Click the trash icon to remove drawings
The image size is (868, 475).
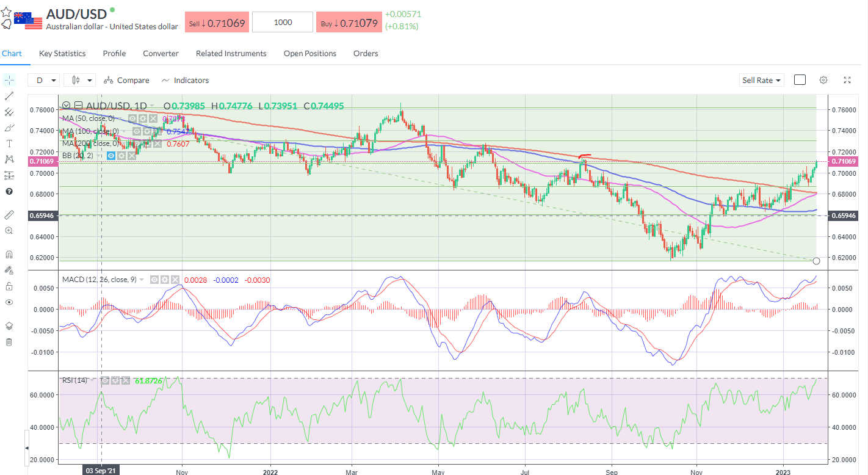pyautogui.click(x=9, y=342)
